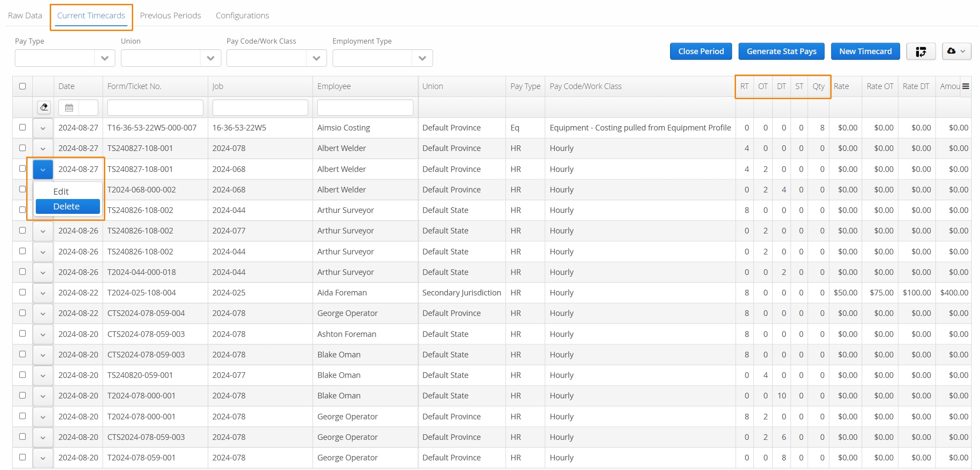The height and width of the screenshot is (470, 980).
Task: Click the column chooser hamburger icon
Action: point(966,86)
